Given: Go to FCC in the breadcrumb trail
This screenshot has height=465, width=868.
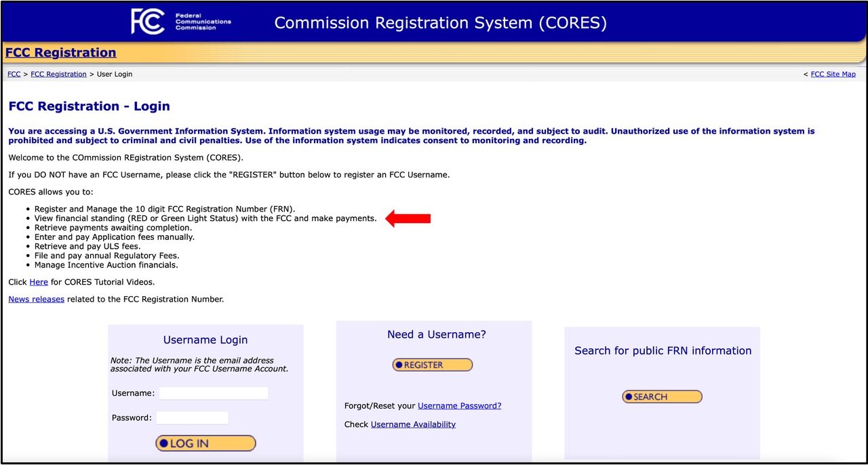Looking at the screenshot, I should pyautogui.click(x=14, y=74).
